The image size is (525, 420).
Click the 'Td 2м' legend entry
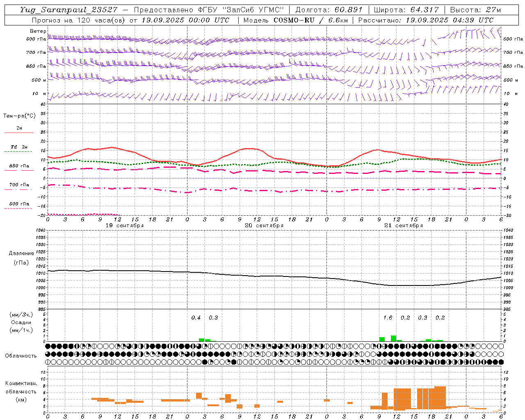pyautogui.click(x=19, y=147)
